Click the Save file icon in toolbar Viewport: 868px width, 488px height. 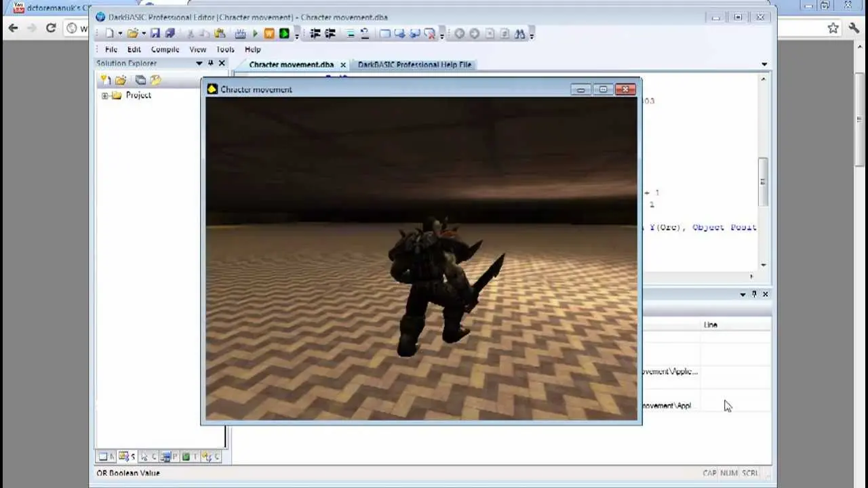[155, 33]
